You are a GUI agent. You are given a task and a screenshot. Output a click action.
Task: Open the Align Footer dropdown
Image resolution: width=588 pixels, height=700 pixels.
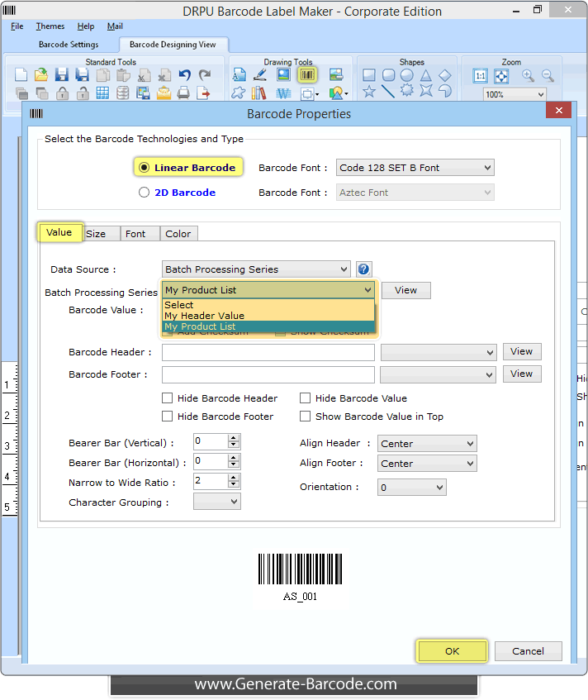click(427, 464)
